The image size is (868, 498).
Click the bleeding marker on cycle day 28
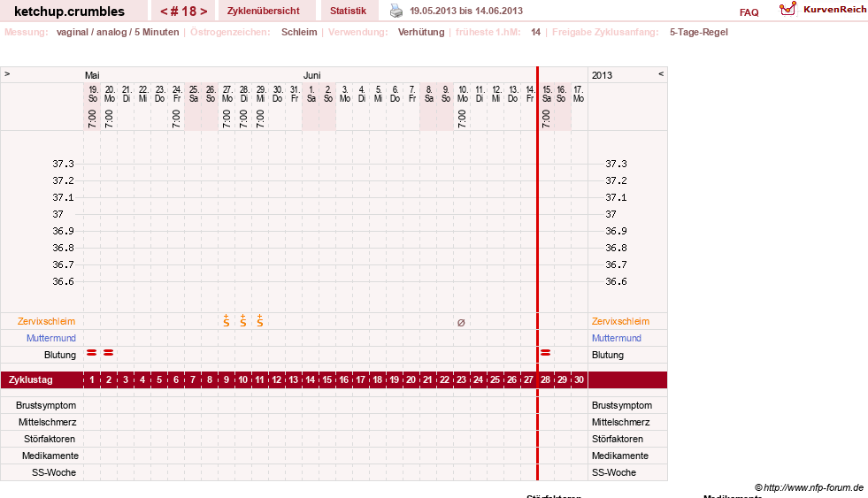546,352
